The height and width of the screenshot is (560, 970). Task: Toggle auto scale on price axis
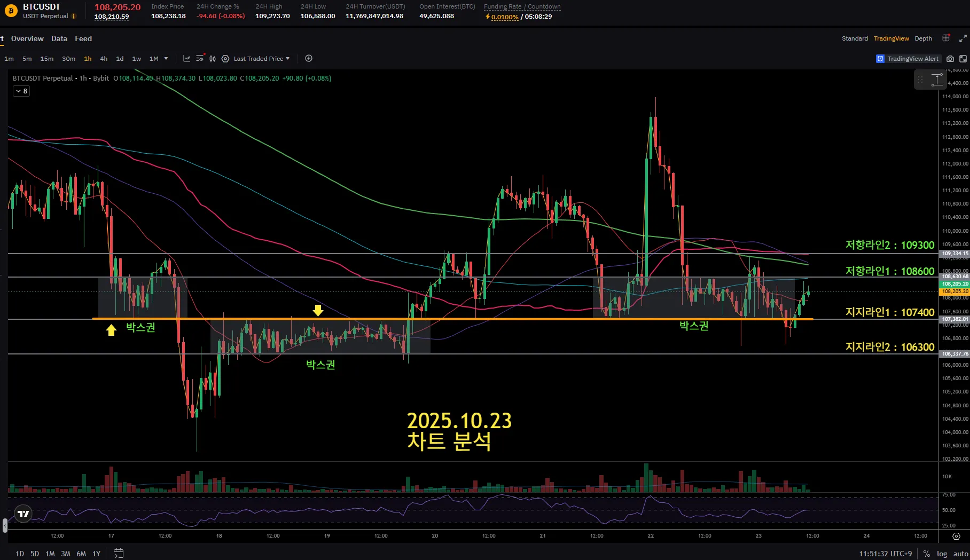pos(960,554)
